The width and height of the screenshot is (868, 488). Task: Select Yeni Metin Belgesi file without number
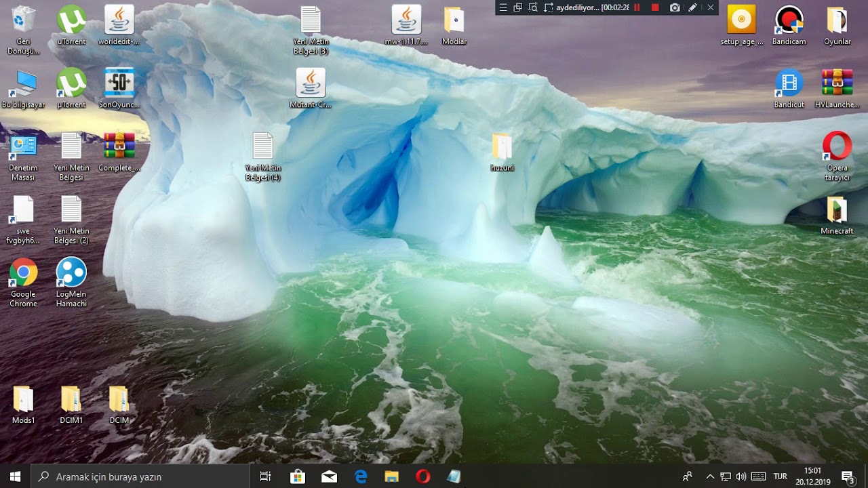(71, 147)
